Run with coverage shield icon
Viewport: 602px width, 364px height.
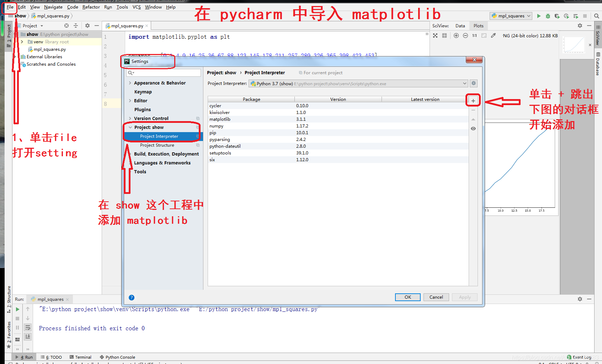coord(557,16)
